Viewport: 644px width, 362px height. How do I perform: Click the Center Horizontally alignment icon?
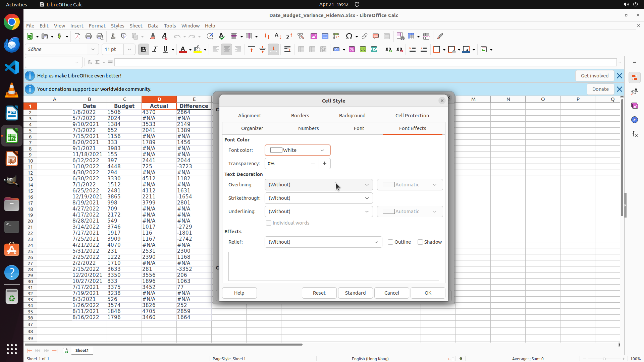(227, 49)
